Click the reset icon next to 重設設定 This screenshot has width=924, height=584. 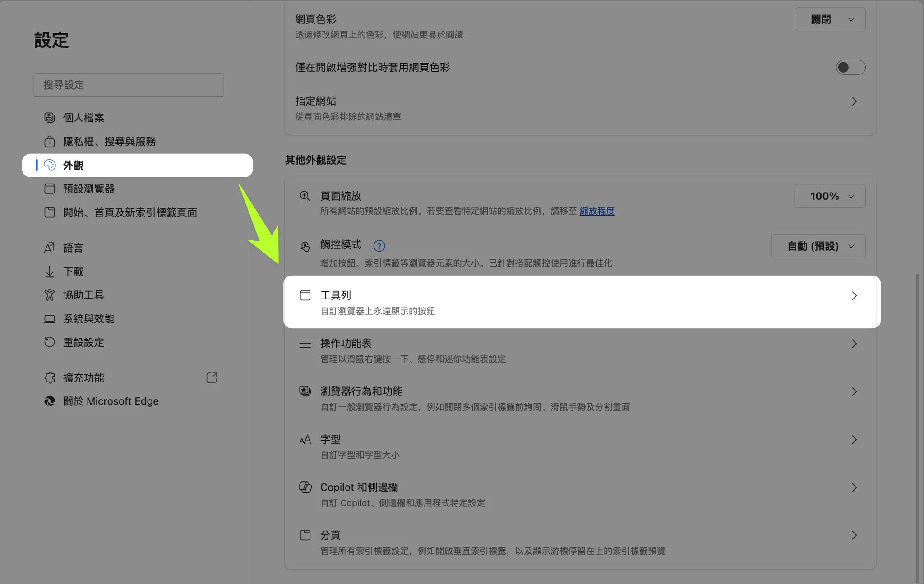(x=50, y=342)
